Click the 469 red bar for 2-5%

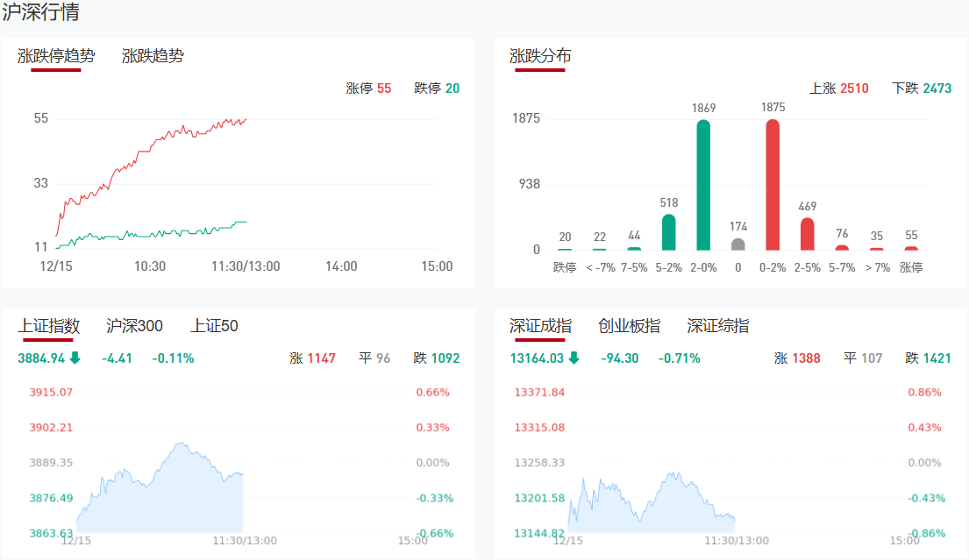807,234
